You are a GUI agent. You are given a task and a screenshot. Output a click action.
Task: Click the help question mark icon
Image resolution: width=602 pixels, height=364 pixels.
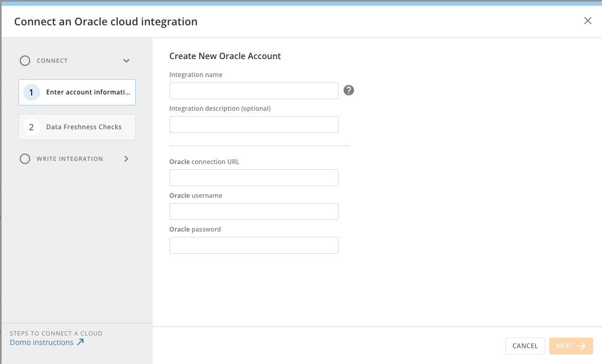[x=349, y=90]
